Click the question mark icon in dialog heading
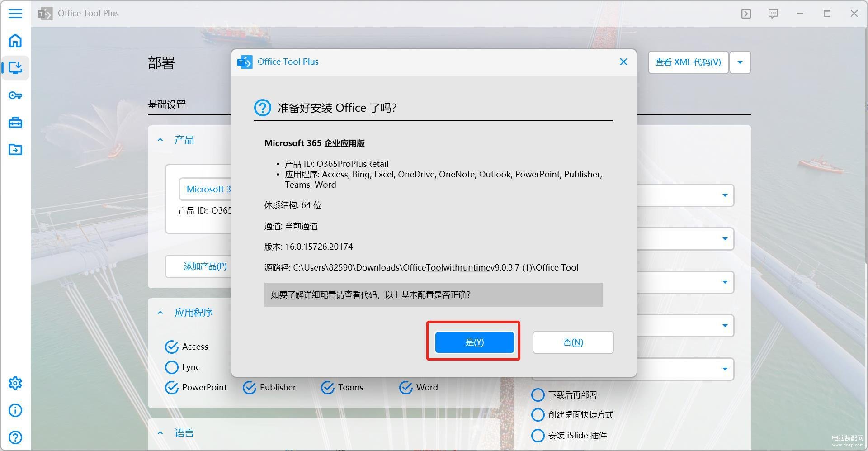 coord(263,108)
